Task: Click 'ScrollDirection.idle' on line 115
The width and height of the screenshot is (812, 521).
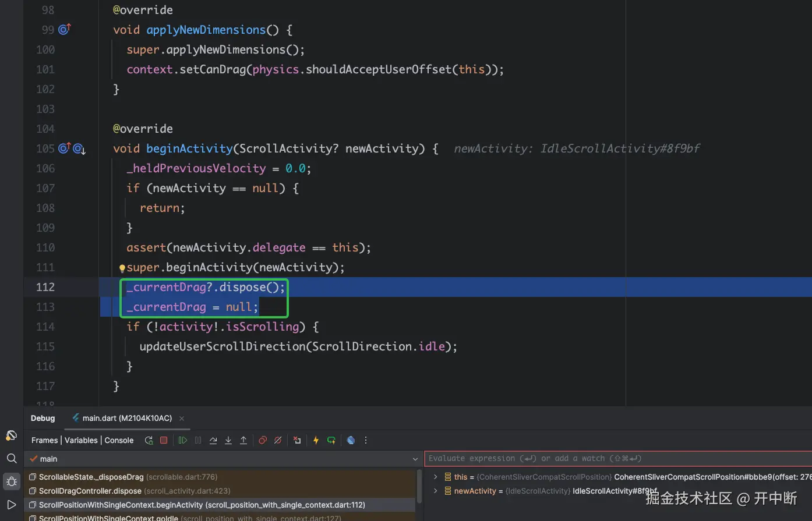Action: (x=379, y=346)
